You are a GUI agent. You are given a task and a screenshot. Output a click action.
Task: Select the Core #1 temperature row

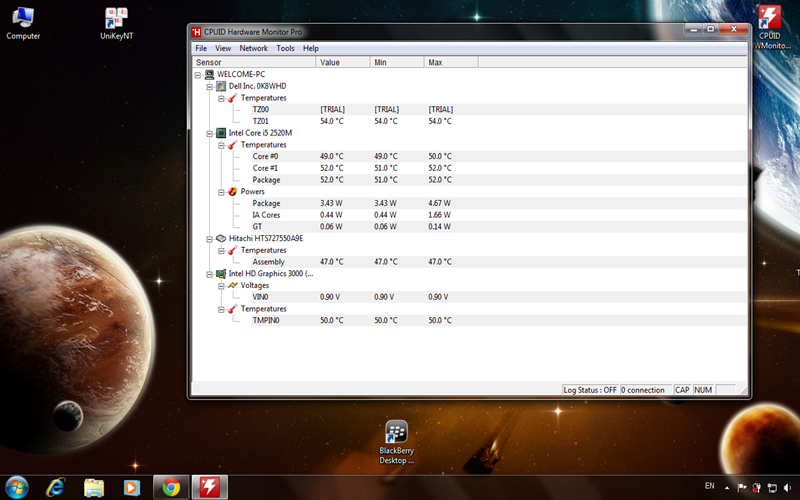[499, 168]
